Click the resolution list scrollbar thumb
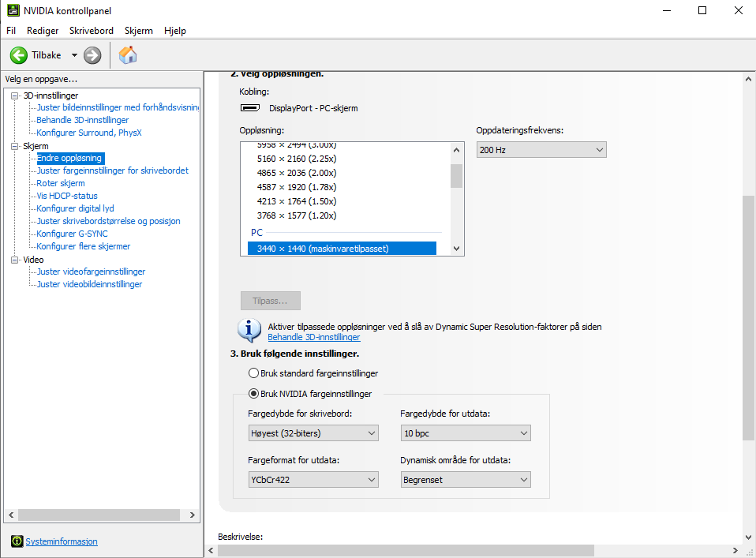The image size is (756, 558). pyautogui.click(x=456, y=175)
